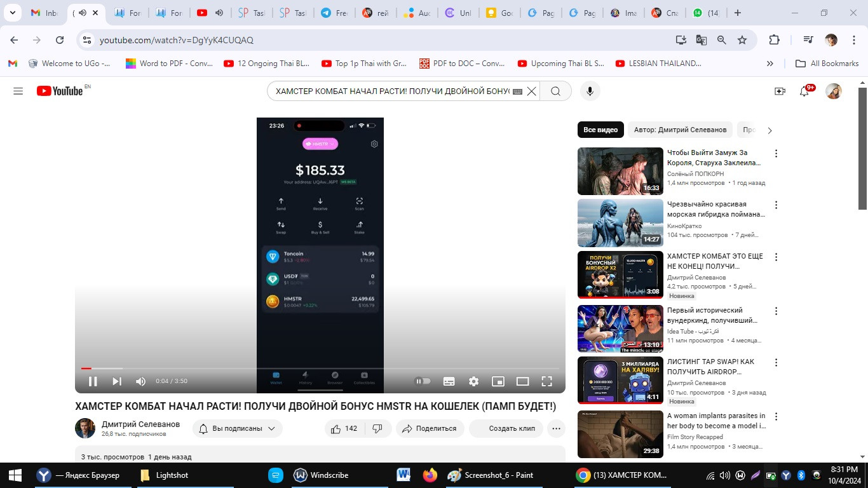Open Дмитрий Селеванов channel avatar under video
The image size is (868, 488).
[x=85, y=428]
